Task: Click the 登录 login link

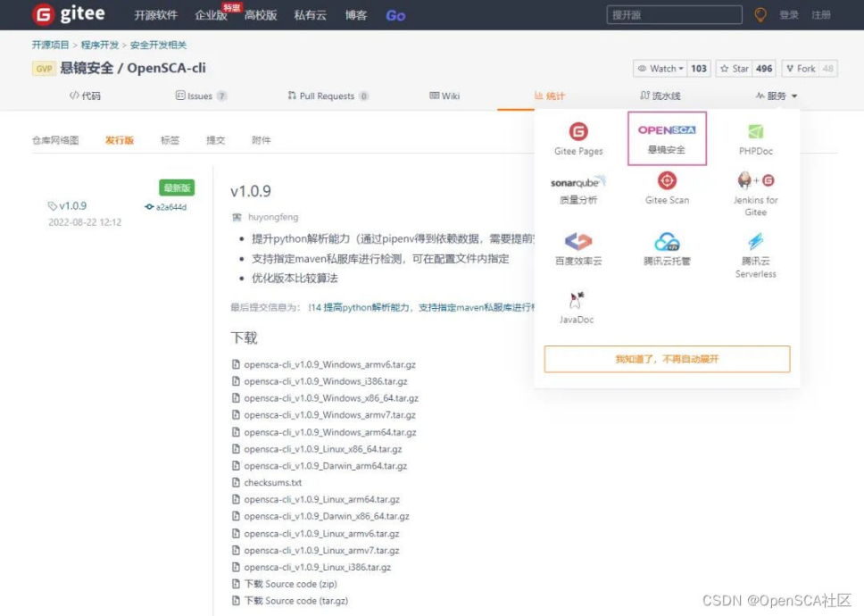Action: (788, 15)
